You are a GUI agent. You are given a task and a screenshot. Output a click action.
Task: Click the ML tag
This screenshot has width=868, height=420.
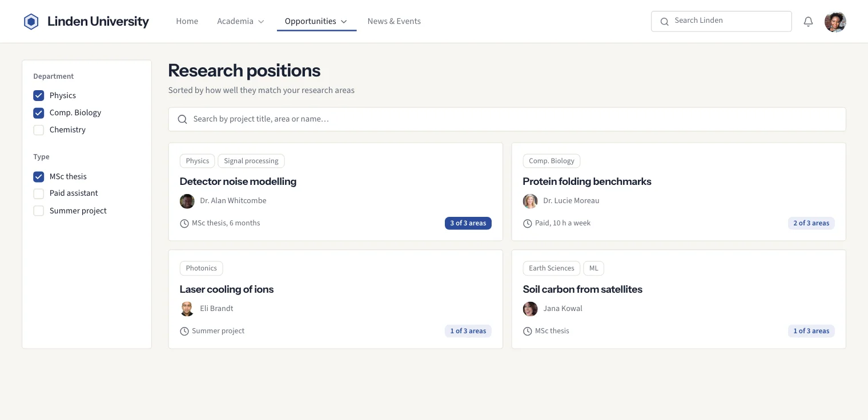[x=594, y=268]
